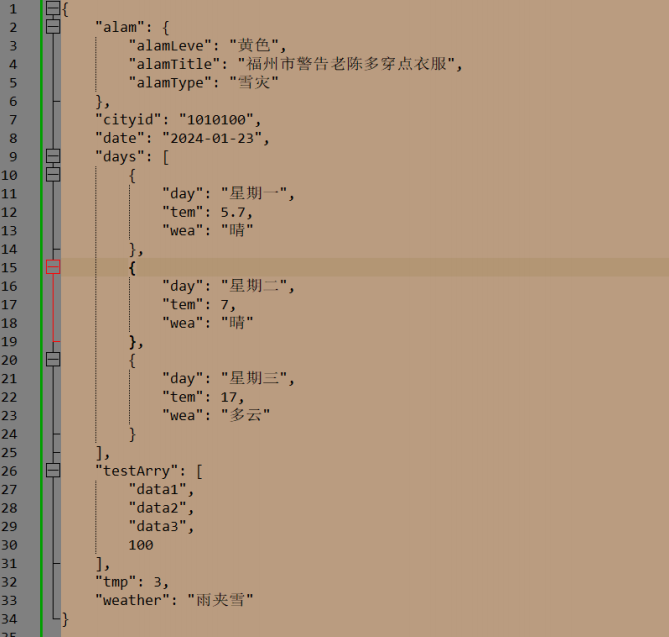Click the "wea" key on line 13

pyautogui.click(x=183, y=230)
